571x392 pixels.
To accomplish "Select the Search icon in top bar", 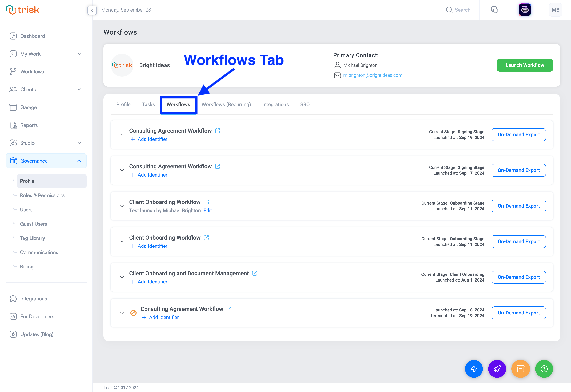I will coord(449,9).
